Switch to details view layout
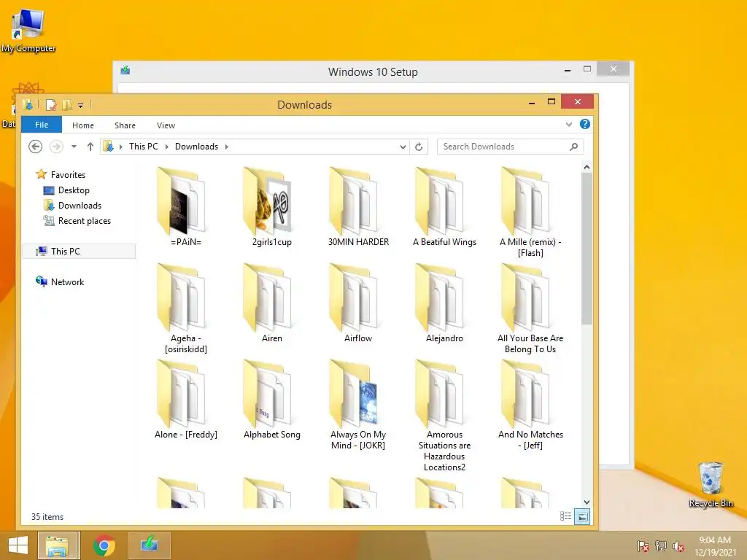 click(565, 516)
